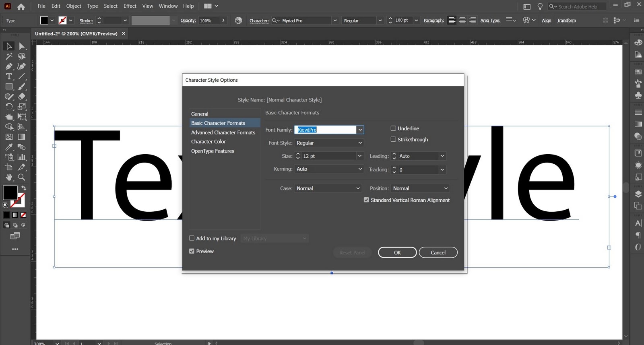Select the Direct Selection tool

point(22,46)
